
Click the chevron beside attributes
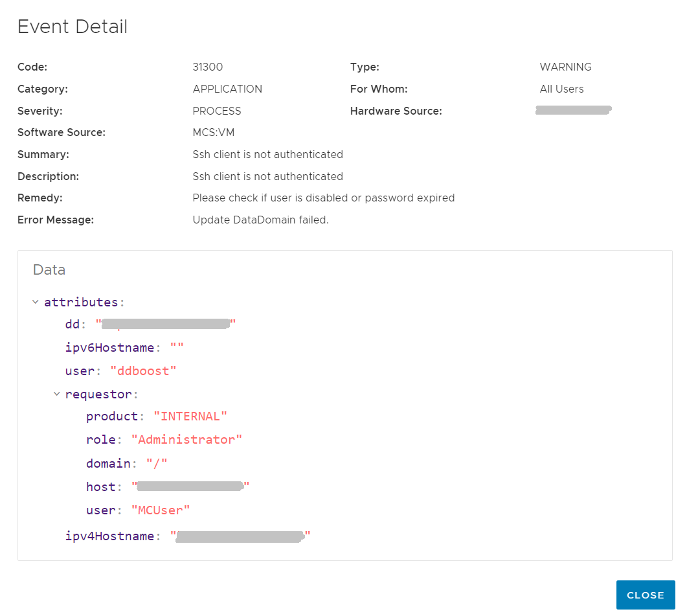click(36, 302)
